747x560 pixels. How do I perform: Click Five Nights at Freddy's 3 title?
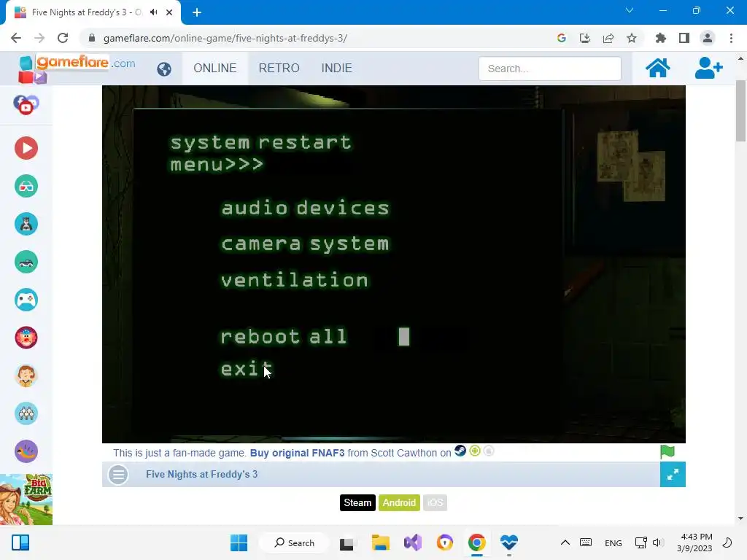[x=201, y=474]
